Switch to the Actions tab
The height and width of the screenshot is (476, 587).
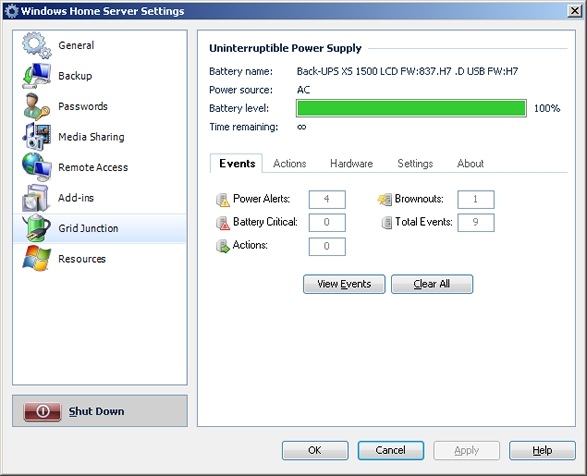(289, 164)
